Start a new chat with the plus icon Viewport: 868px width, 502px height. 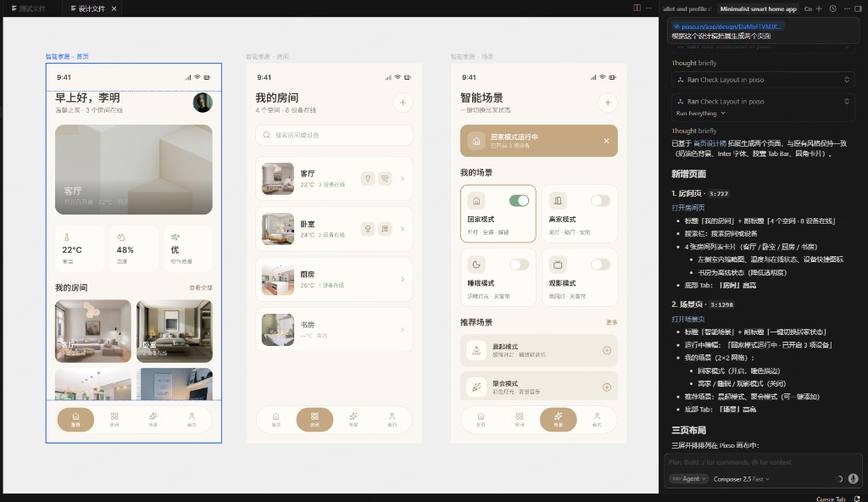tap(819, 8)
